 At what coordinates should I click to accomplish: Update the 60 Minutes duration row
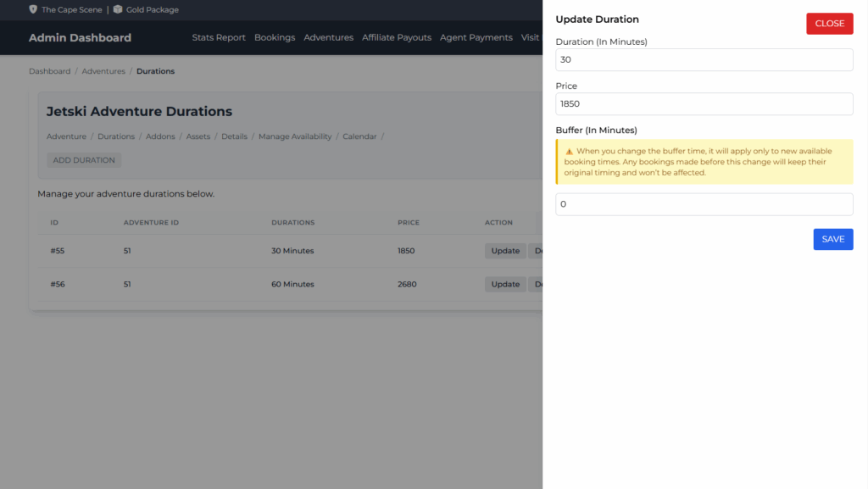pyautogui.click(x=505, y=284)
